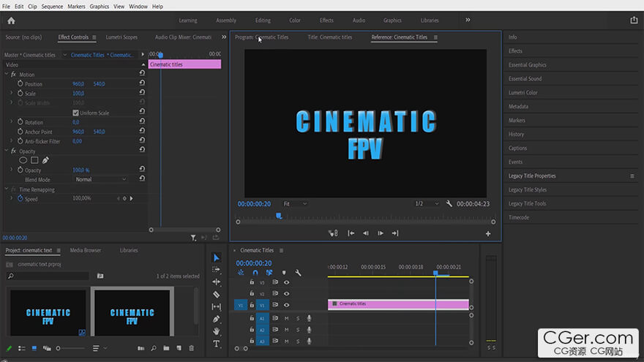Open the Sequence menu
The image size is (644, 362).
tap(52, 7)
